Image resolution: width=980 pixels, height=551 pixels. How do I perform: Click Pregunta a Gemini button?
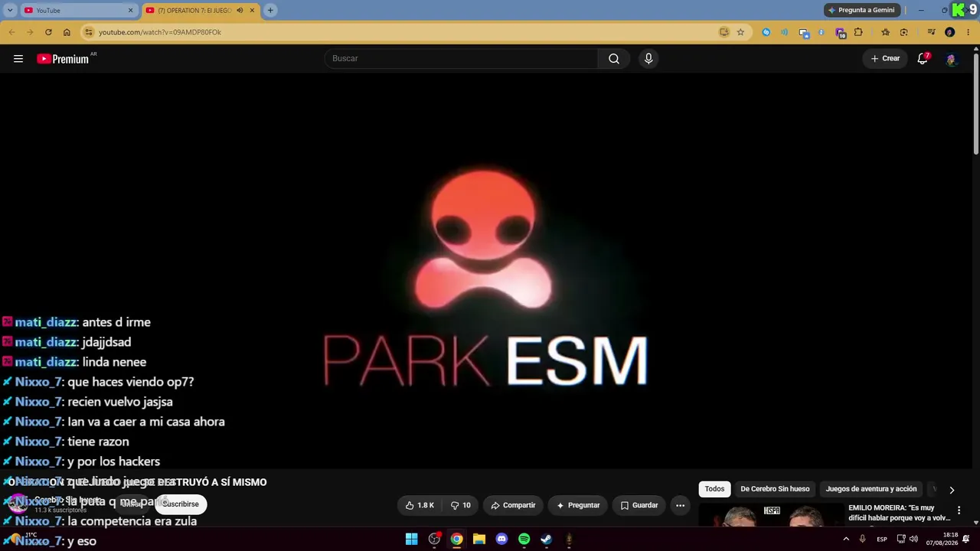click(x=861, y=10)
